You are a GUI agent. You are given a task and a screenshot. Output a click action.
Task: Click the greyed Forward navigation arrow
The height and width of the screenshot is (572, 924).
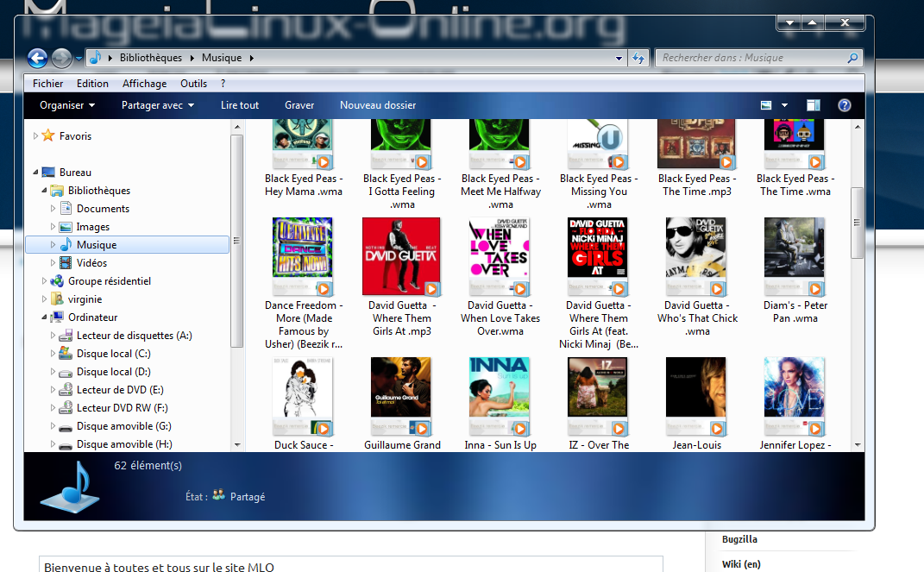(x=61, y=58)
